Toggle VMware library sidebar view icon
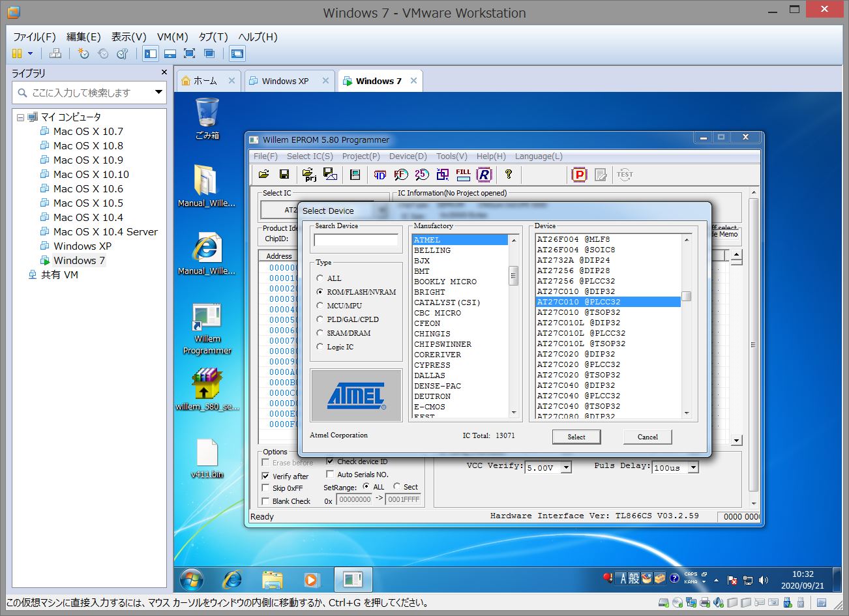The height and width of the screenshot is (616, 849). pos(151,53)
